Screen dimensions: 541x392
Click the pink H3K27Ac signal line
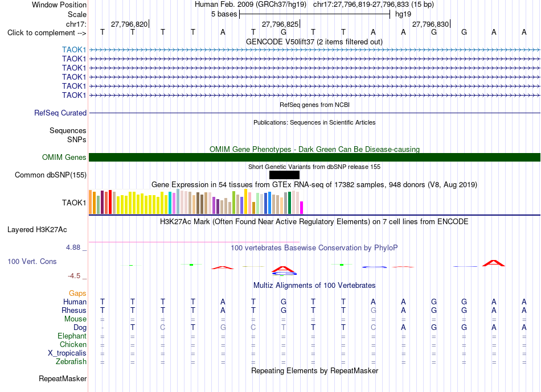(x=194, y=242)
